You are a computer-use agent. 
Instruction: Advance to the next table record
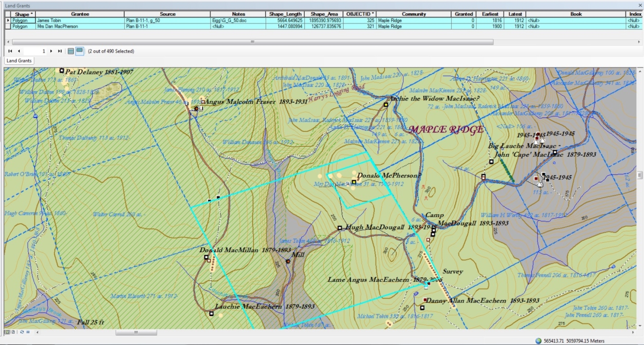(x=51, y=51)
